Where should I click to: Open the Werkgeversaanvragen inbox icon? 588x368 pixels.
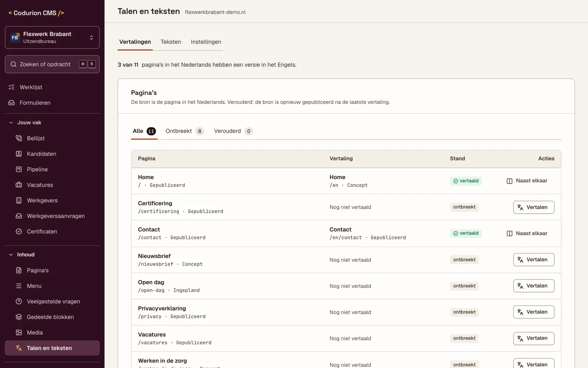click(19, 216)
